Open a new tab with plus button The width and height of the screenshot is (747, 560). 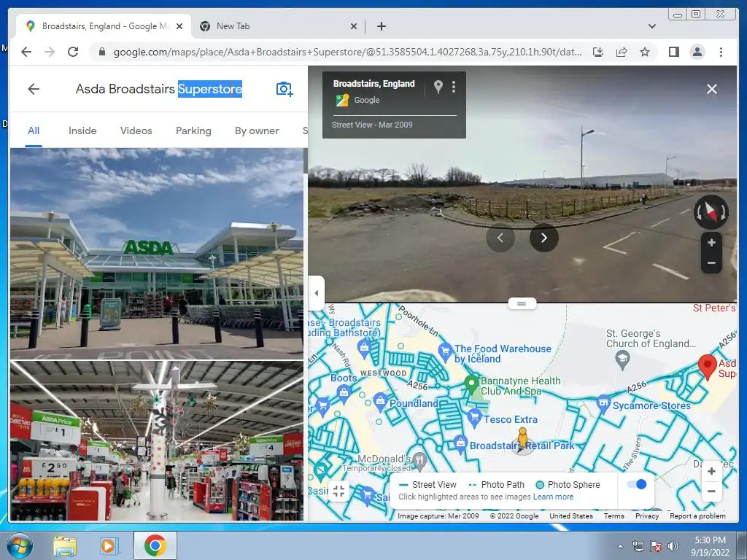click(x=381, y=26)
